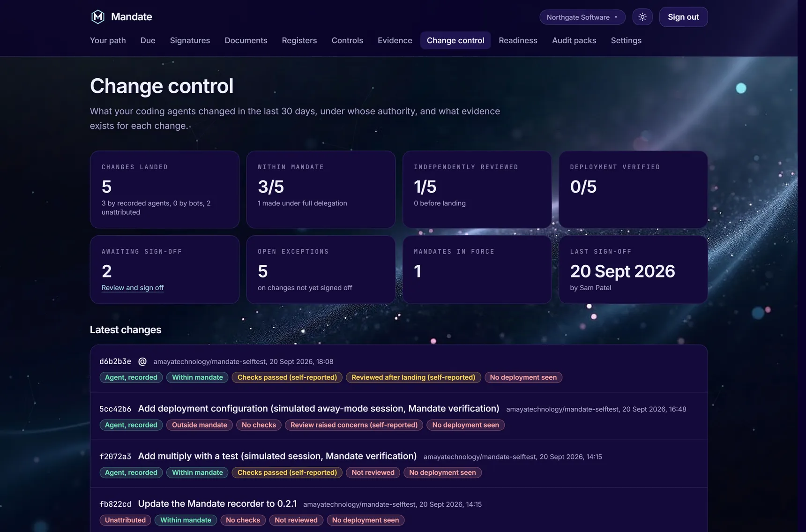Open the Northgate Software organization dropdown
Screen dimensions: 806x532
[582, 17]
